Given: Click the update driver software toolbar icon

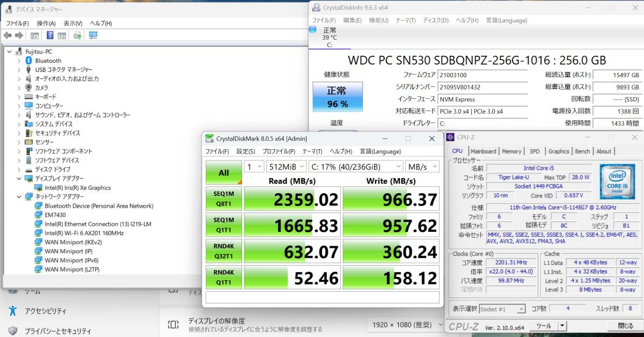Looking at the screenshot, I should (77, 35).
